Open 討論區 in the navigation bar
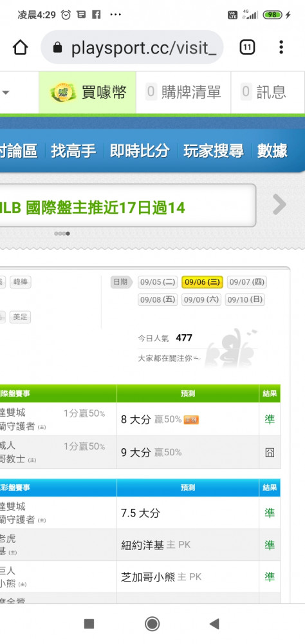305x644 pixels. [19, 151]
